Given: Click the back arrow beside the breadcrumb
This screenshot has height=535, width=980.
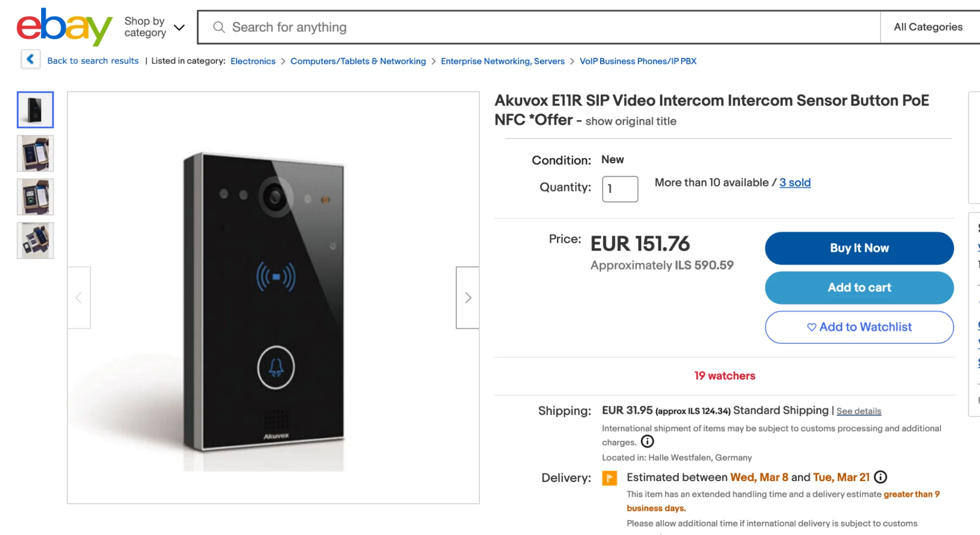Looking at the screenshot, I should tap(30, 59).
